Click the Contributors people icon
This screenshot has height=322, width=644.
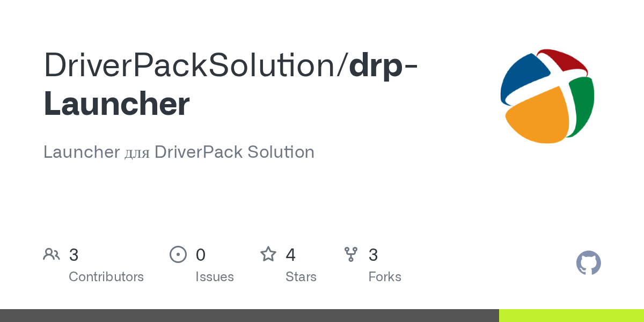pyautogui.click(x=52, y=254)
